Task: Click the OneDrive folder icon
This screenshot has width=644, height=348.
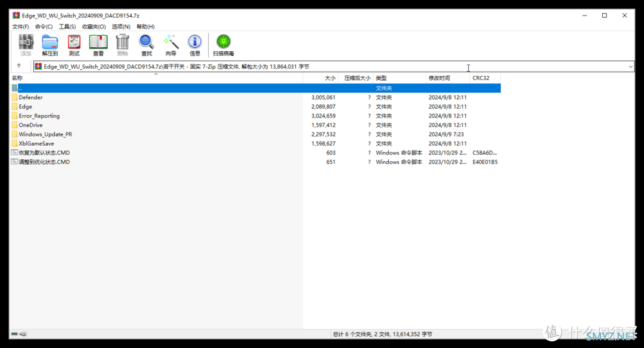Action: 15,125
